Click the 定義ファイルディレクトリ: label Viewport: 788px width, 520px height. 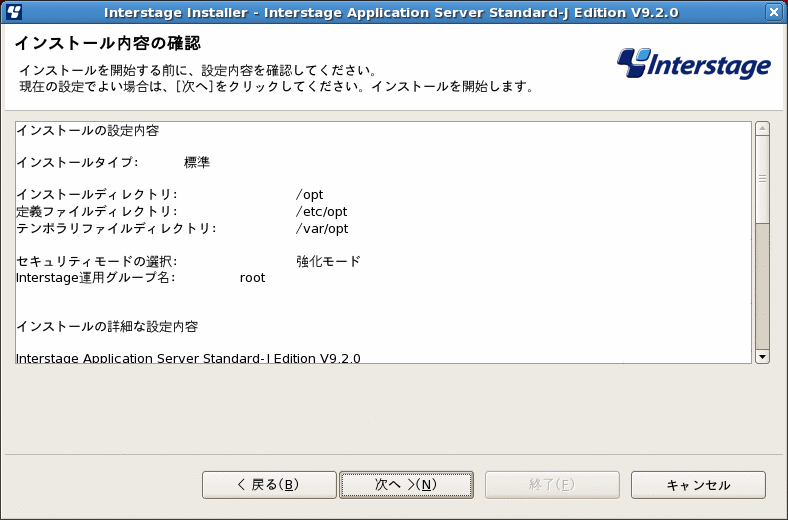pos(97,212)
